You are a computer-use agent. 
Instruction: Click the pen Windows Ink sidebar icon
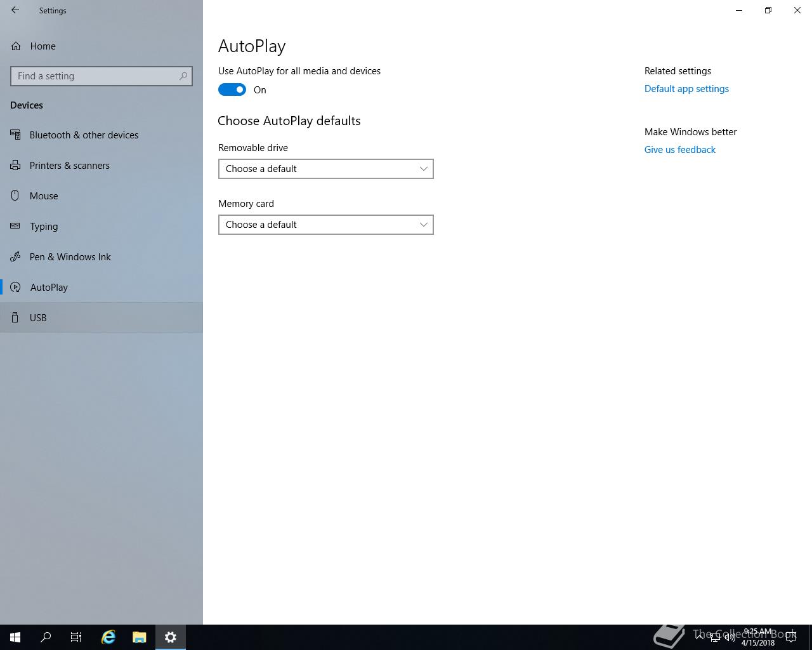click(x=15, y=256)
